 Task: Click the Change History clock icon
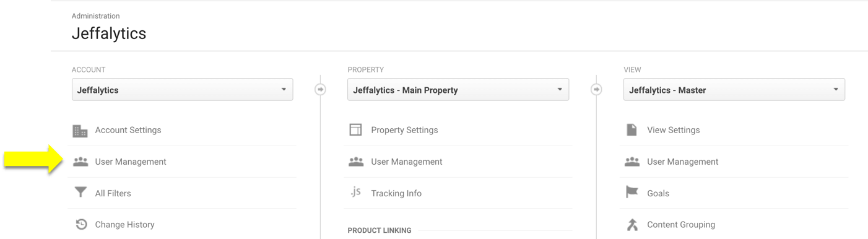tap(81, 225)
